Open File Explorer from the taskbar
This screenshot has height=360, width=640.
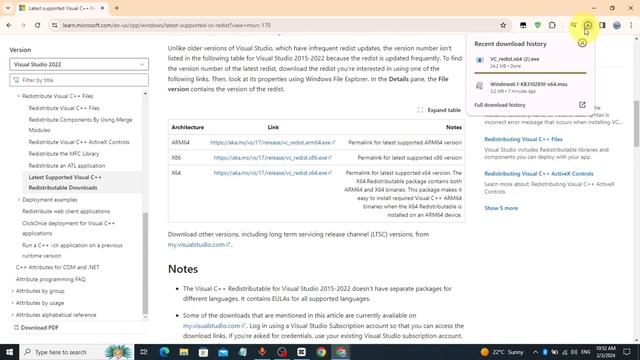184,352
